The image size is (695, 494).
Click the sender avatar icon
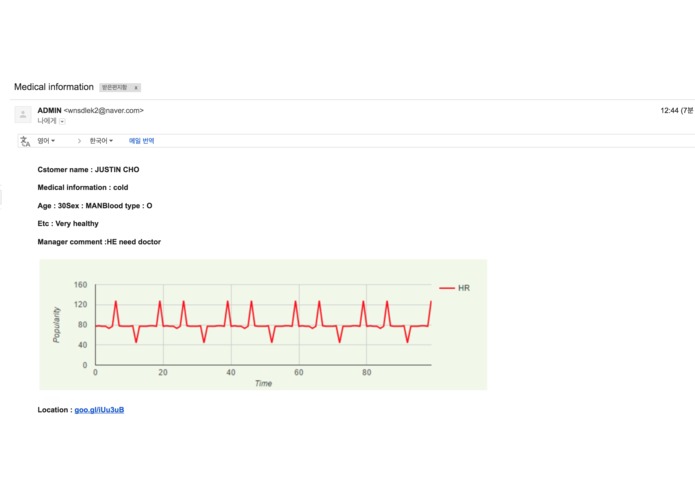(x=23, y=114)
